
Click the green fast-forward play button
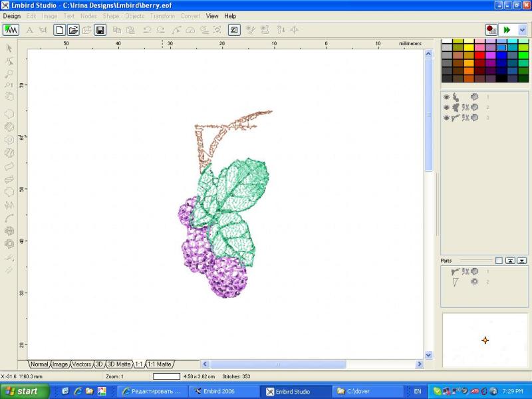(507, 30)
